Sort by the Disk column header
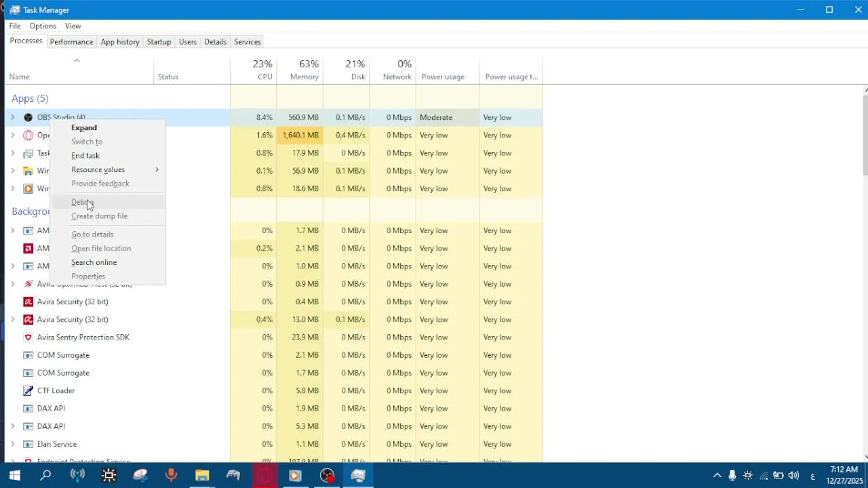 [x=347, y=70]
